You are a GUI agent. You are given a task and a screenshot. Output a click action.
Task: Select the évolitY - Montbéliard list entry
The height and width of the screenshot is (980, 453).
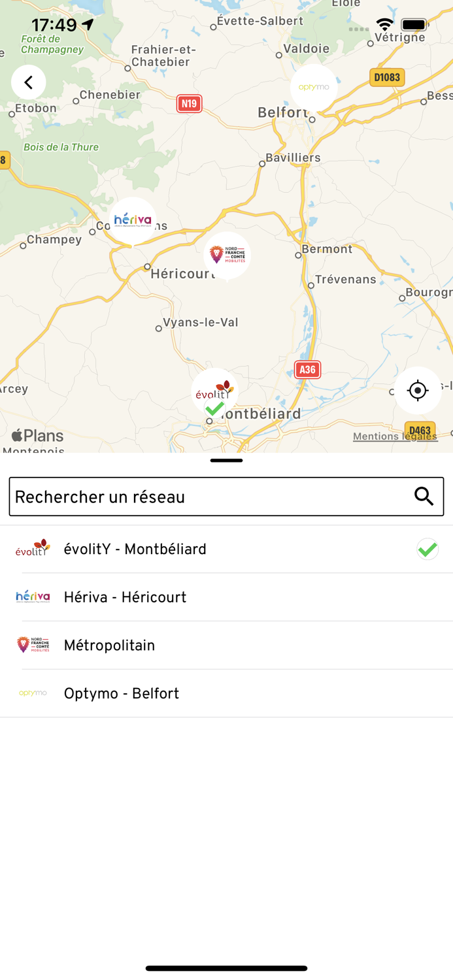135,549
